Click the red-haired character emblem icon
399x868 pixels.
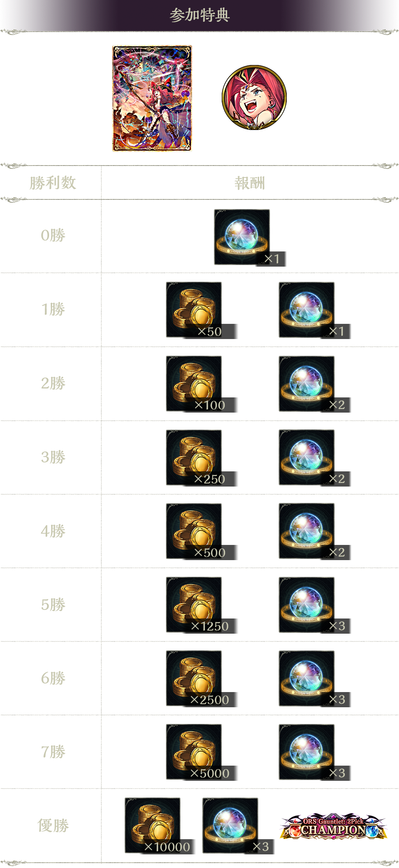[254, 97]
